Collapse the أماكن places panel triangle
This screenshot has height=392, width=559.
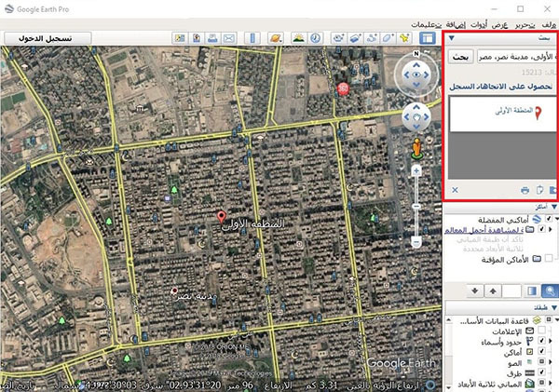click(x=553, y=207)
